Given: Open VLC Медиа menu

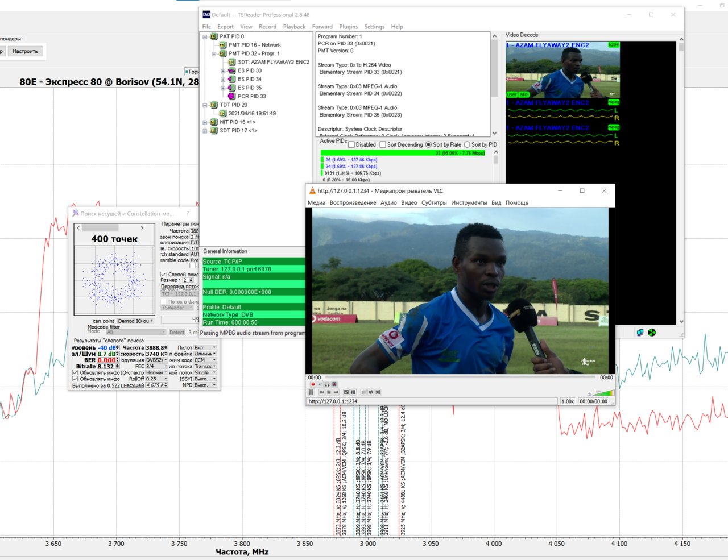Looking at the screenshot, I should [316, 202].
